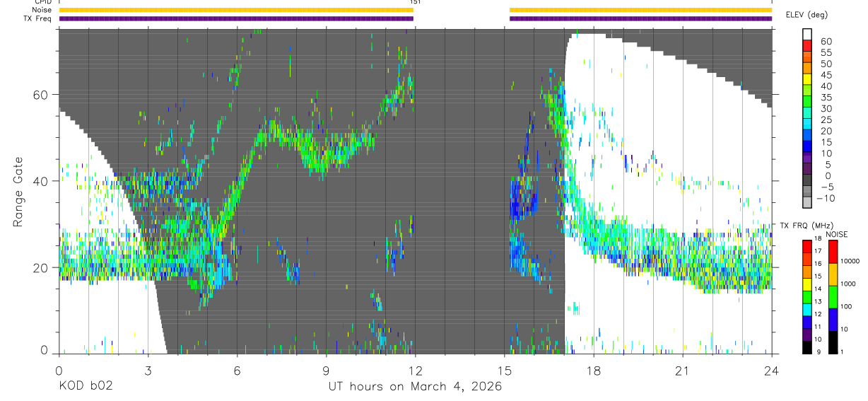This screenshot has height=401, width=868.
Task: Click the '151' CPID value label
Action: point(415,2)
